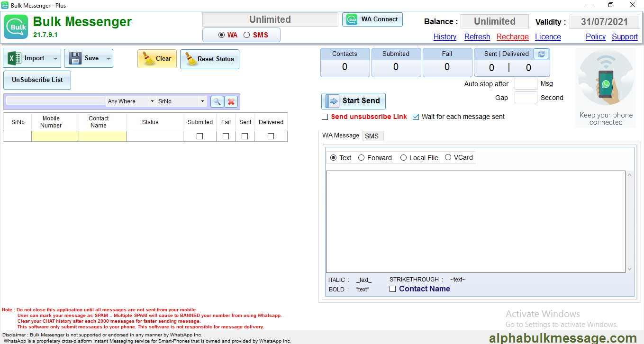Click the Balance Unlimited field
This screenshot has width=644, height=344.
click(495, 21)
